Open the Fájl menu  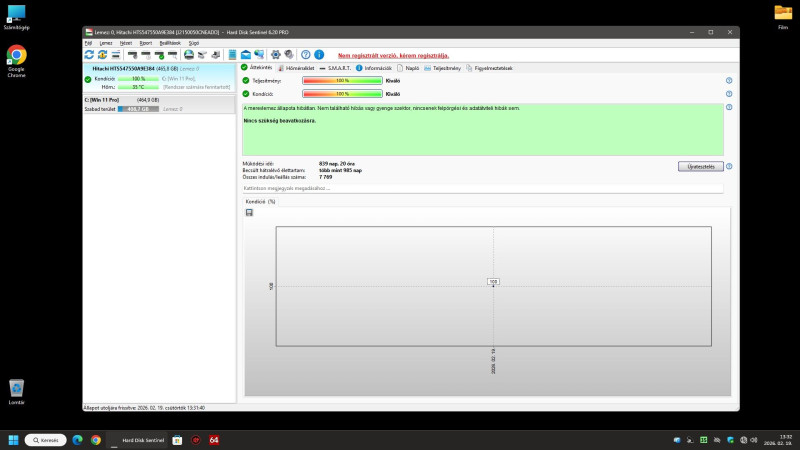pos(88,43)
